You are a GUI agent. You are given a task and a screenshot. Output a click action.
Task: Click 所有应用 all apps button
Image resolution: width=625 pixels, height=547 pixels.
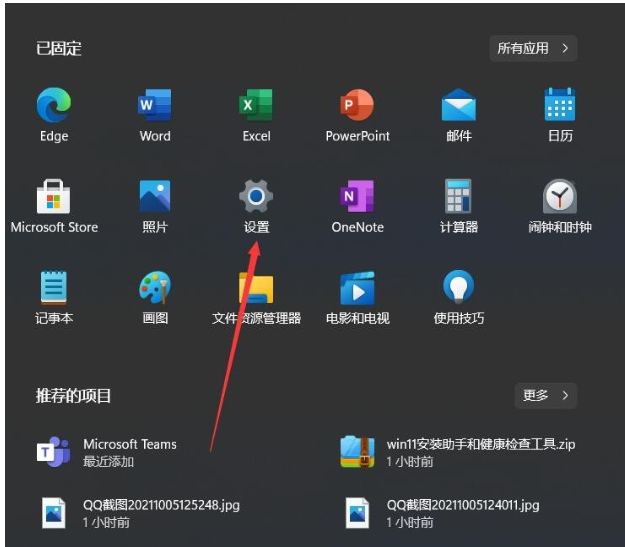click(x=533, y=48)
